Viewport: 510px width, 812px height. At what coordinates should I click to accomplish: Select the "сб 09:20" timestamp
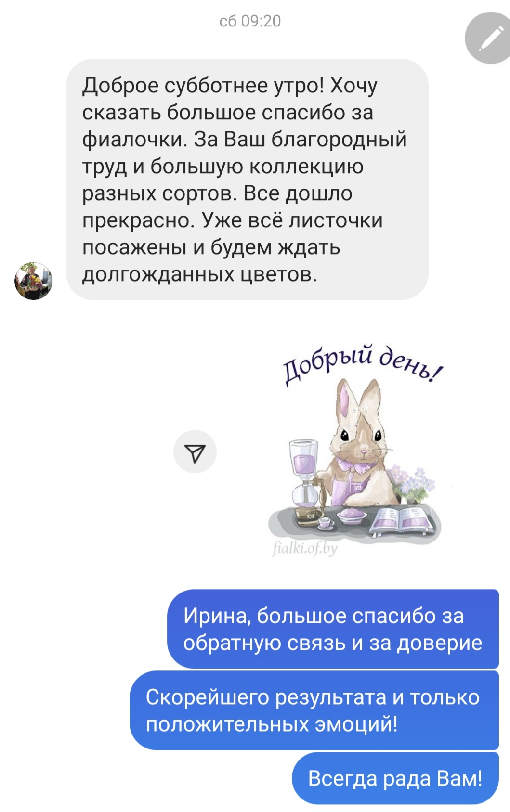click(x=250, y=21)
